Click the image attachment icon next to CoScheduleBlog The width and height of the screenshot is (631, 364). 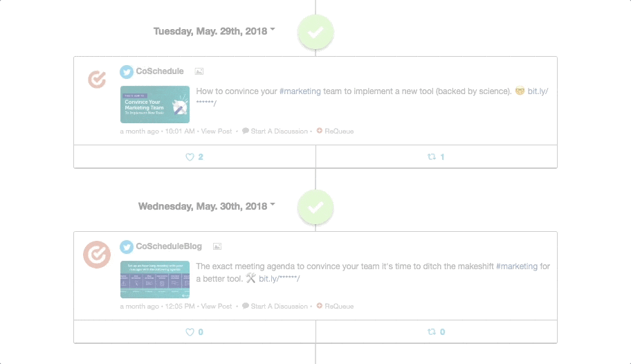pos(217,246)
